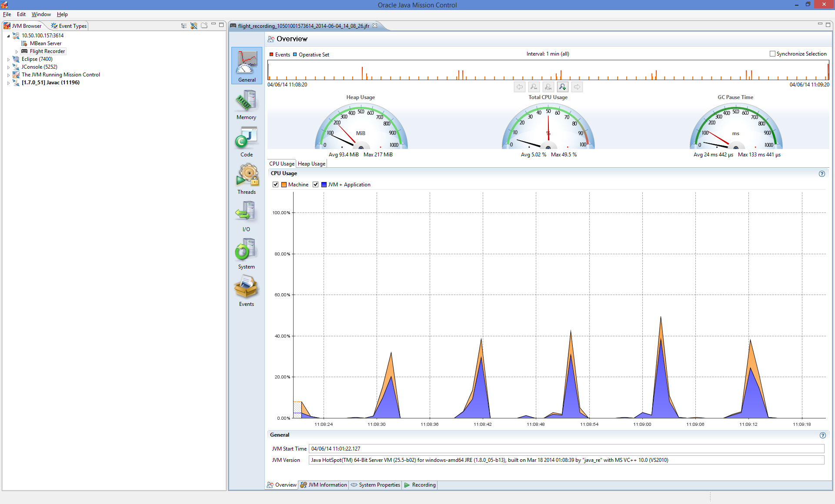835x504 pixels.
Task: Open the I/O tab group
Action: tap(247, 216)
